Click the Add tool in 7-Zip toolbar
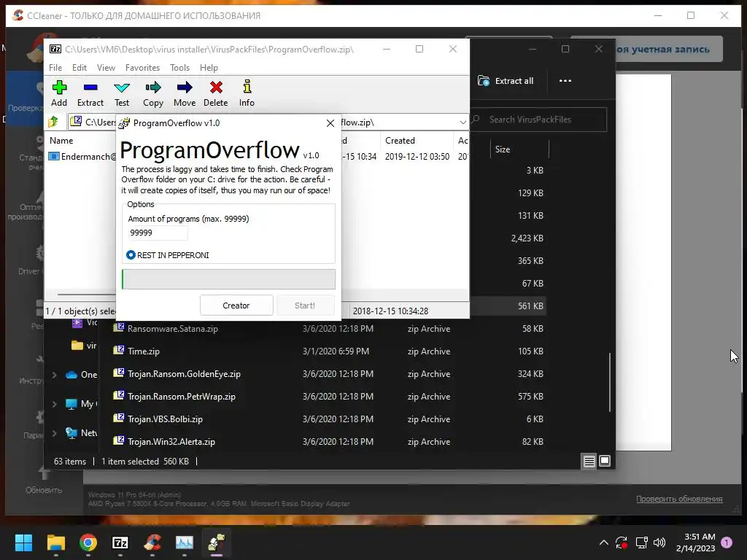Screen dimensions: 747x560 click(x=59, y=93)
